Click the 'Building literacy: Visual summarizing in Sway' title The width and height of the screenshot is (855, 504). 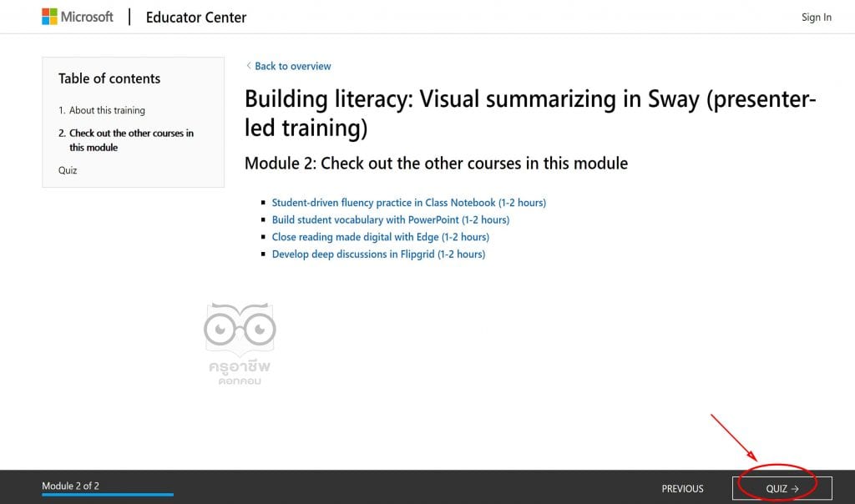(x=530, y=113)
